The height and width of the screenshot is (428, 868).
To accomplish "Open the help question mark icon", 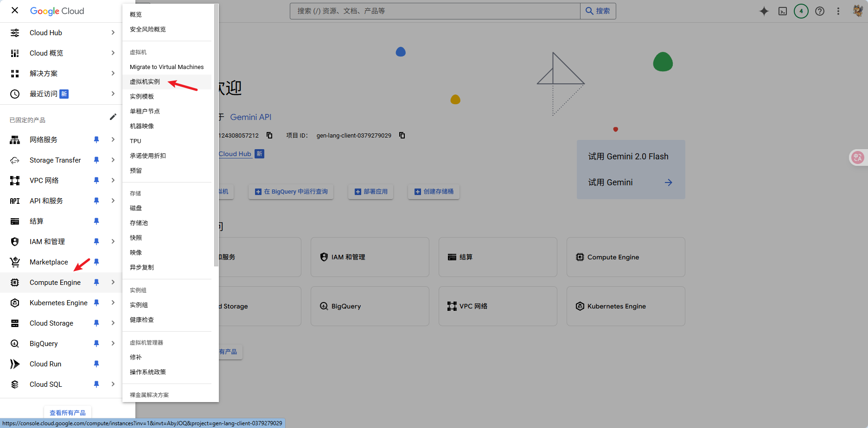I will coord(820,11).
